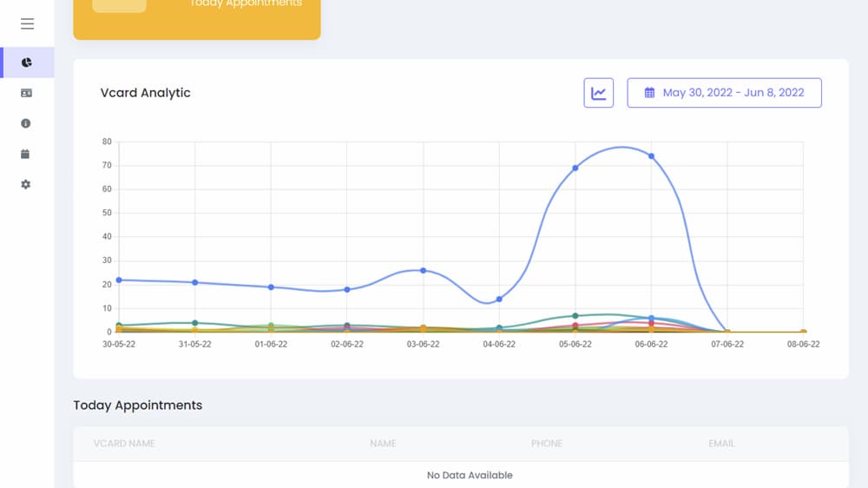Image resolution: width=868 pixels, height=488 pixels.
Task: Click the 30-05-22 blue data point
Action: [x=119, y=280]
